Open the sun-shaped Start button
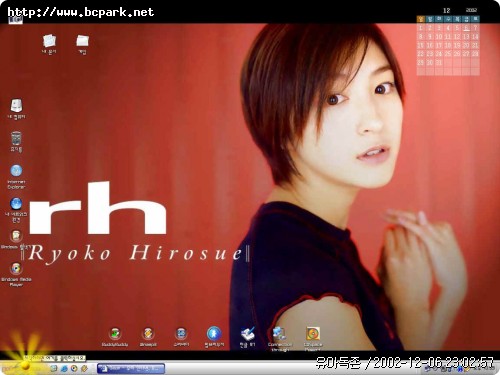Viewport: 500px width, 375px height. pyautogui.click(x=25, y=365)
